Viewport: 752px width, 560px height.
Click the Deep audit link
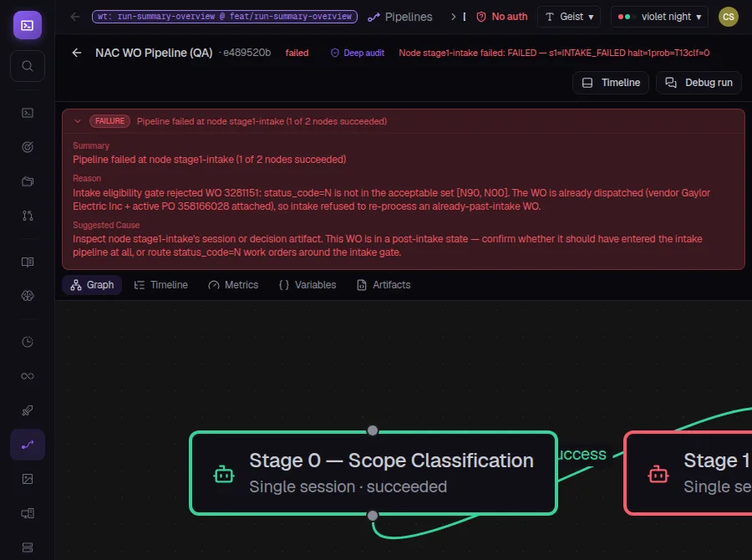358,53
